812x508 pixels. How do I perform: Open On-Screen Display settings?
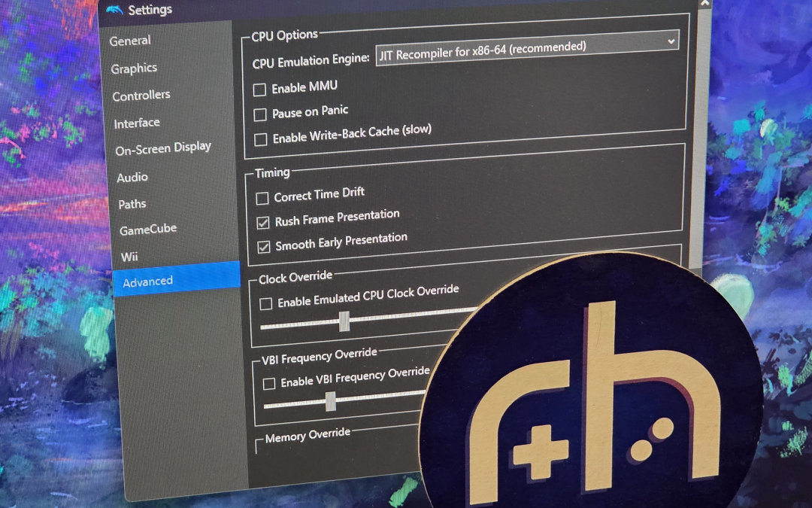tap(163, 148)
